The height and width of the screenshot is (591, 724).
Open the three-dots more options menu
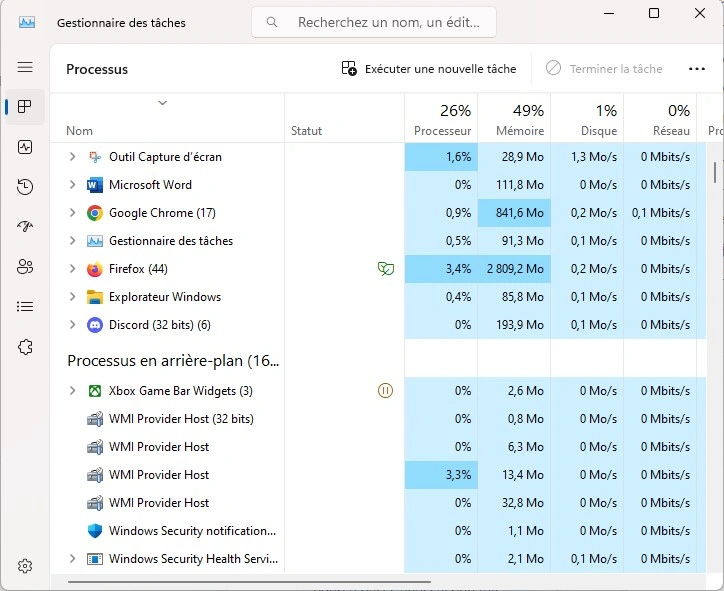click(x=696, y=69)
